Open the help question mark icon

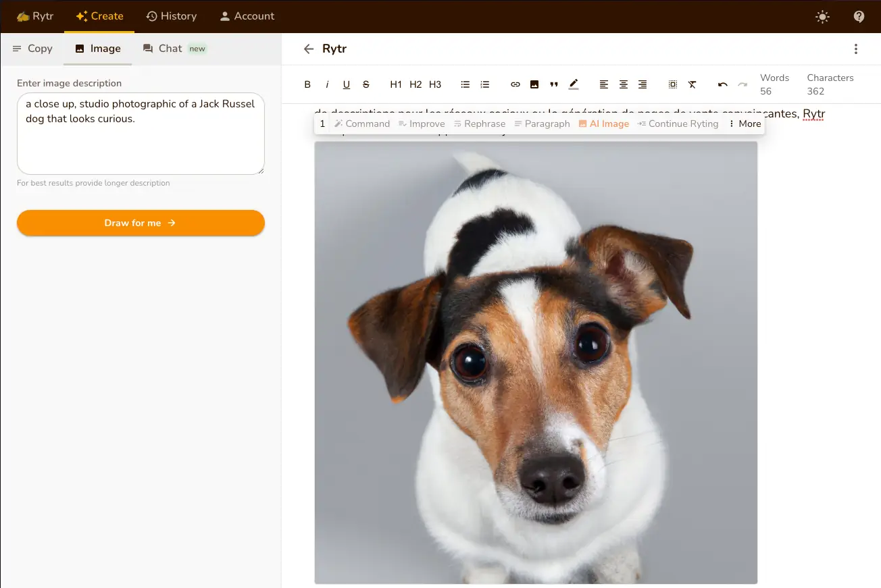point(859,17)
